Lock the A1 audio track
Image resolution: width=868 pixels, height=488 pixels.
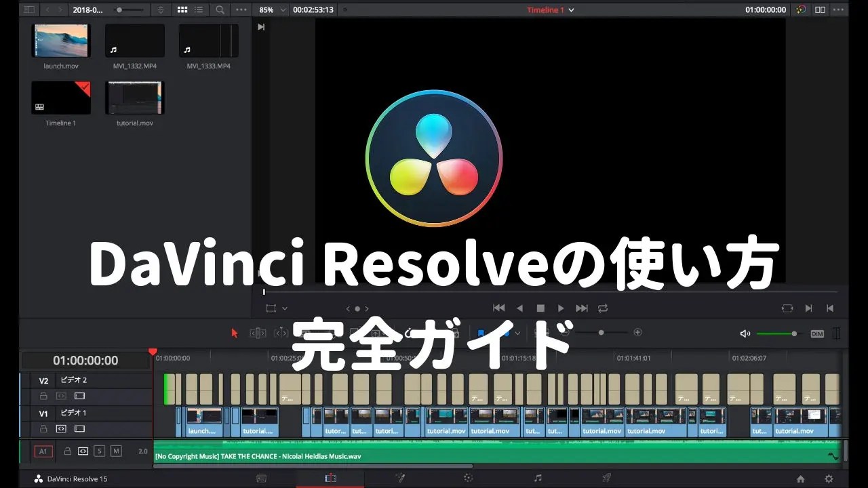click(x=68, y=451)
